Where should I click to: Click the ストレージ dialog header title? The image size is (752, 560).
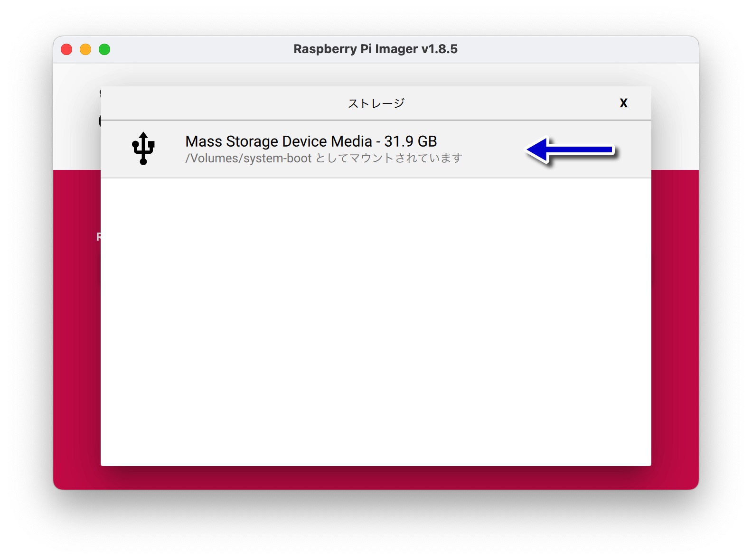(x=376, y=103)
